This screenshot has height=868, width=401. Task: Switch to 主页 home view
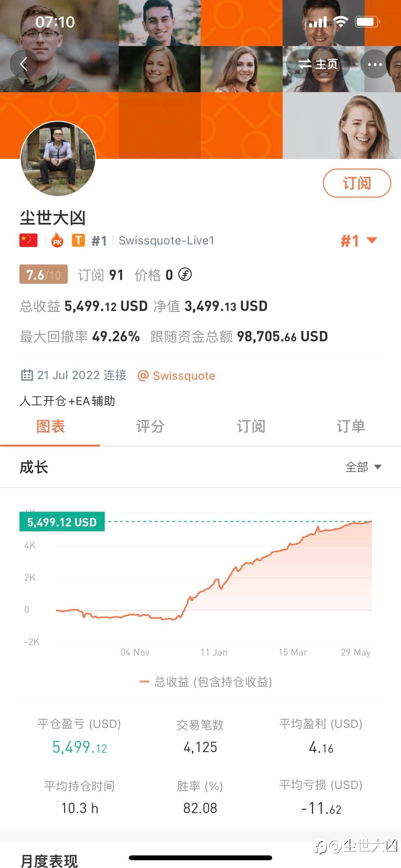[x=318, y=64]
